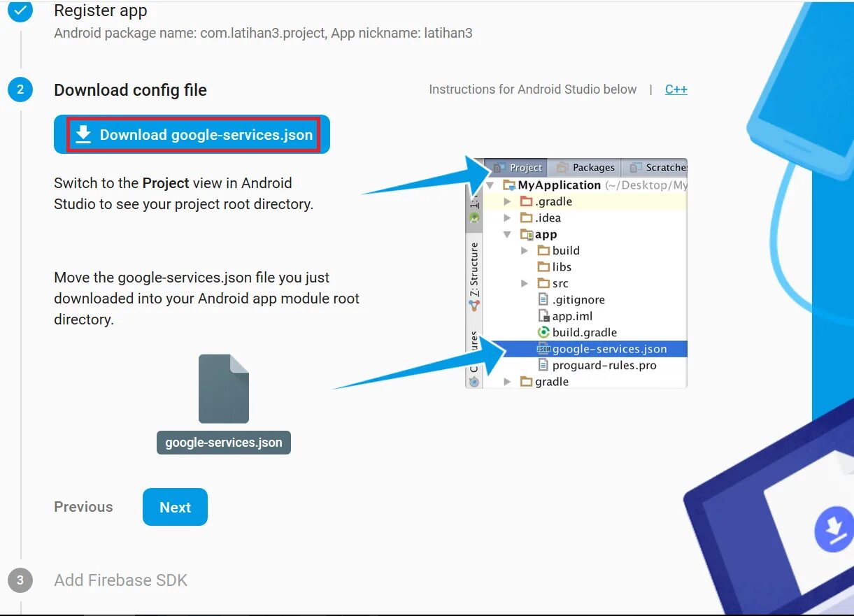
Task: Select highlighted google-services.json row in the tree
Action: 585,349
